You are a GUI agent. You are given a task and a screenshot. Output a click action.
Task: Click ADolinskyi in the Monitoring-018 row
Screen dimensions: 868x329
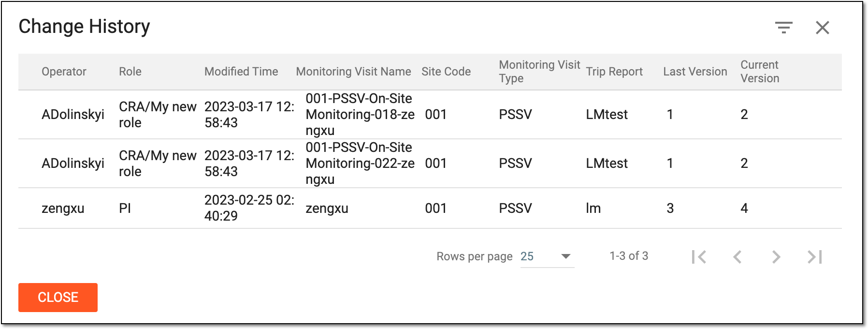(x=73, y=115)
